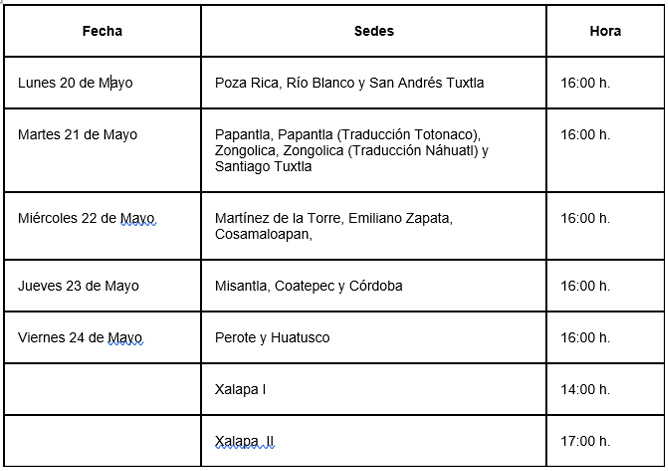
Task: Click the Xalapa II cell
Action: pos(244,441)
